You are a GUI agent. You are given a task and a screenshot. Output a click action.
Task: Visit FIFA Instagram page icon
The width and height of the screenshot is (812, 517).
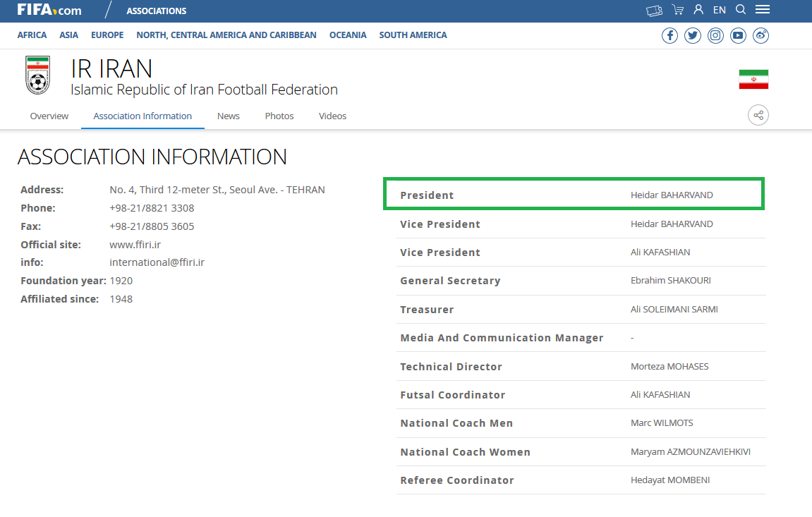[x=715, y=36]
